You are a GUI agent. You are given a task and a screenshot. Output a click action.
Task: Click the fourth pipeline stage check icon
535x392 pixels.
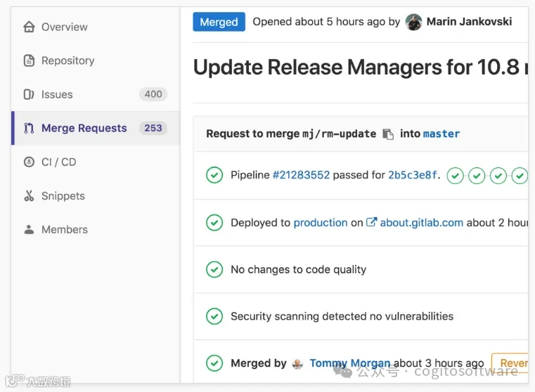pyautogui.click(x=520, y=176)
